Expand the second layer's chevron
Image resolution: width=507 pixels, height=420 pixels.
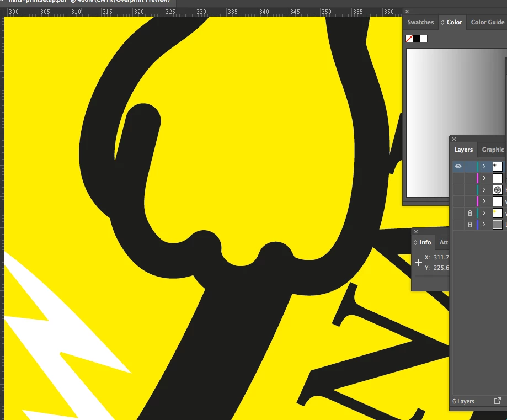click(484, 178)
